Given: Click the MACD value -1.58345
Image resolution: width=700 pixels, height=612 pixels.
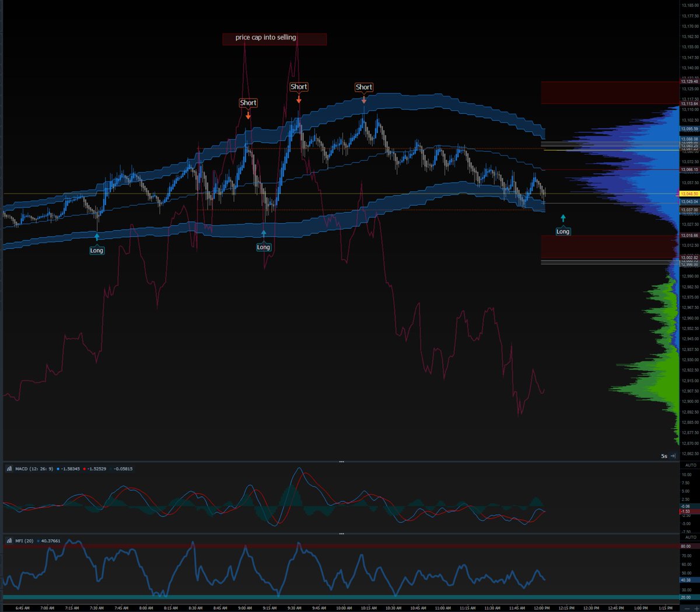Looking at the screenshot, I should pyautogui.click(x=69, y=469).
